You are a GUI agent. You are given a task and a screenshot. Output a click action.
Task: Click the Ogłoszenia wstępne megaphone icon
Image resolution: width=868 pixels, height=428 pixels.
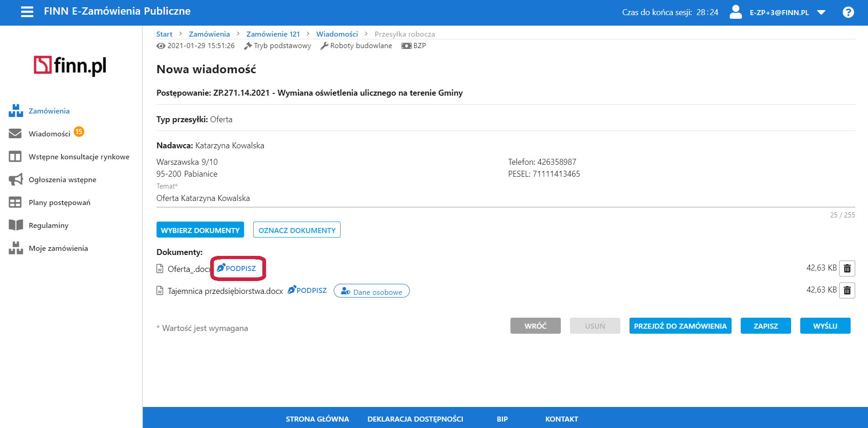pos(16,179)
